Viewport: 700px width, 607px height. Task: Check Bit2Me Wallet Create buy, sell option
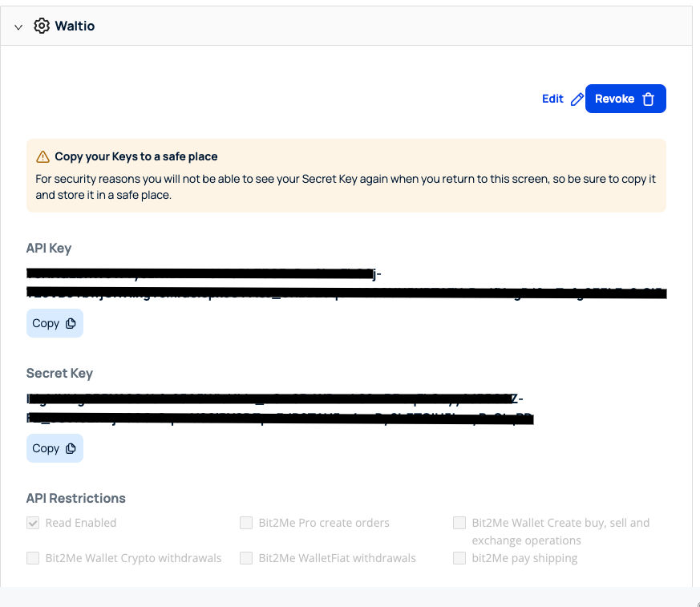459,523
